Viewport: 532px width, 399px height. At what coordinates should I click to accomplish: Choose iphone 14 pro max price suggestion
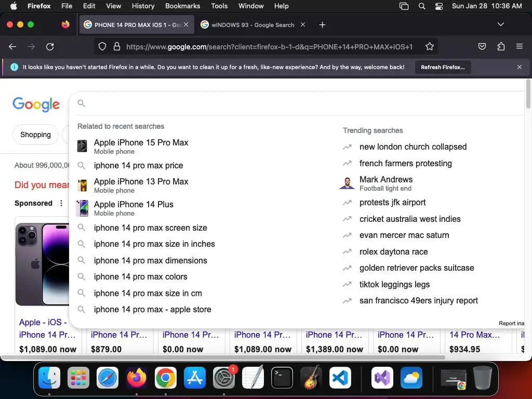pyautogui.click(x=138, y=166)
